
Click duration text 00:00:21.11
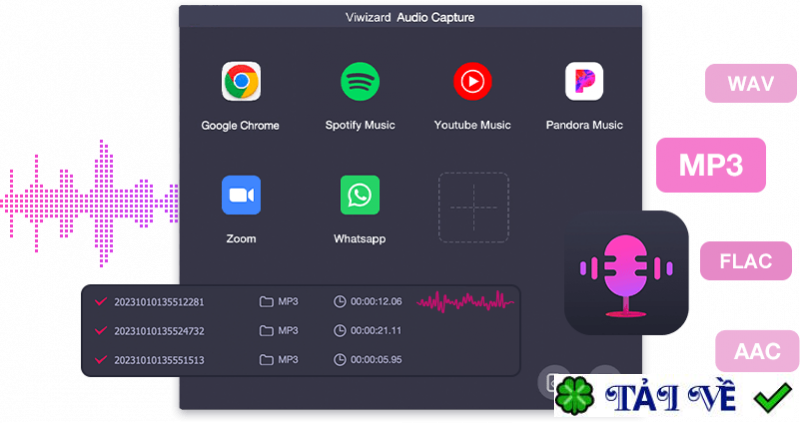pyautogui.click(x=376, y=331)
